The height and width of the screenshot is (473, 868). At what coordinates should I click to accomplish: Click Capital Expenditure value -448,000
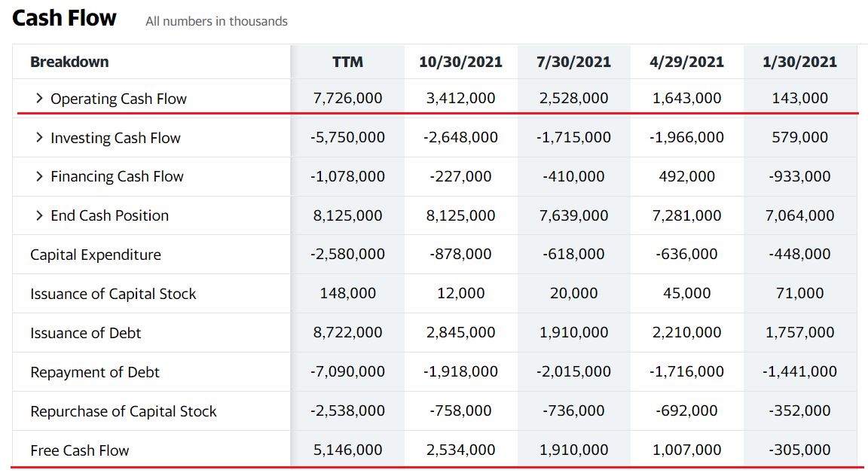pyautogui.click(x=799, y=255)
